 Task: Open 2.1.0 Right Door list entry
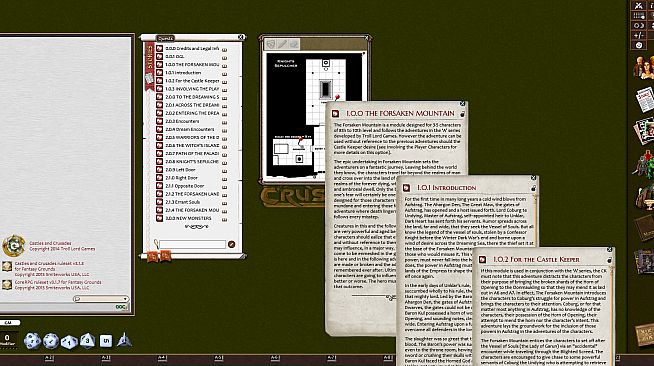click(181, 178)
